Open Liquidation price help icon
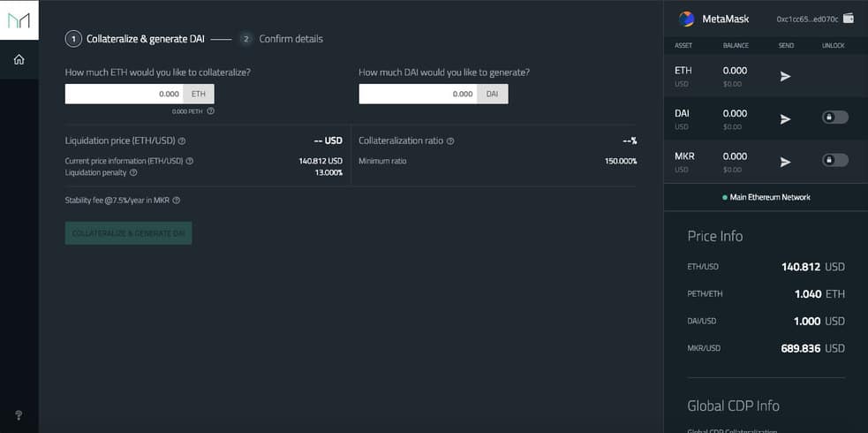This screenshot has width=868, height=433. coord(182,141)
